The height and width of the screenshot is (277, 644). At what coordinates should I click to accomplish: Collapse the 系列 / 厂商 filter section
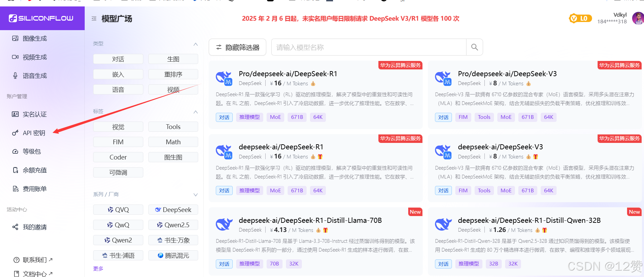click(195, 195)
